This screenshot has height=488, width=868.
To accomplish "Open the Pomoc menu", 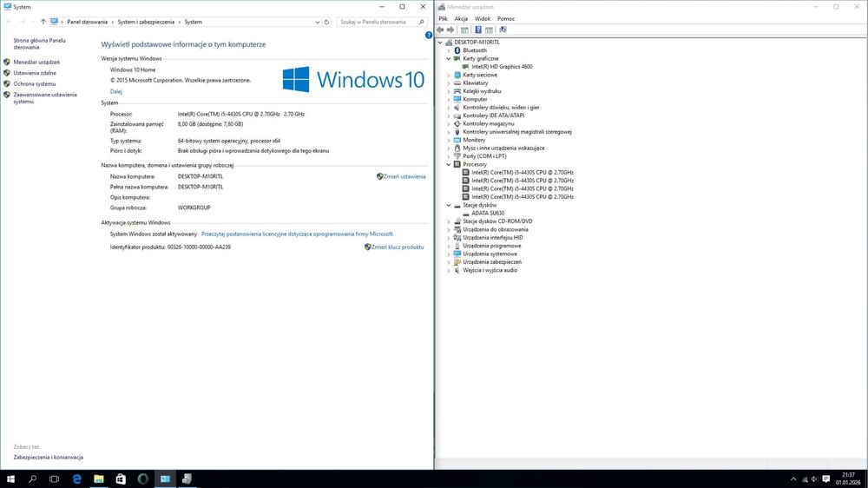I will tap(506, 18).
